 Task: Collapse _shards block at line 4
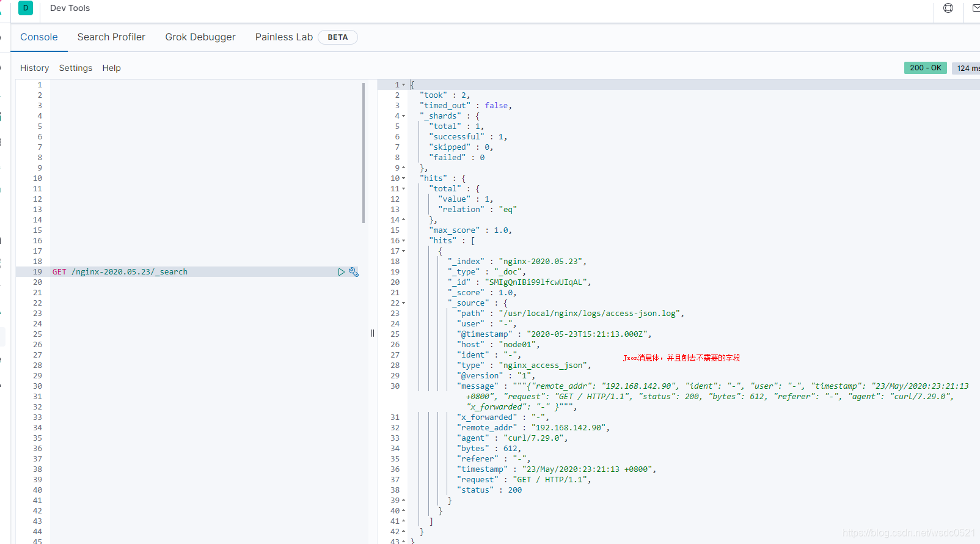point(403,116)
